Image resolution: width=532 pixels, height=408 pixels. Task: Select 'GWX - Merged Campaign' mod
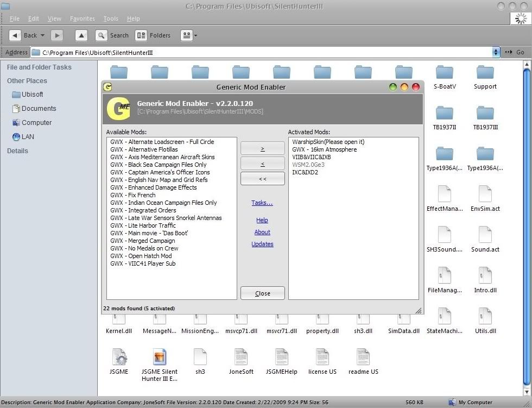tap(142, 241)
